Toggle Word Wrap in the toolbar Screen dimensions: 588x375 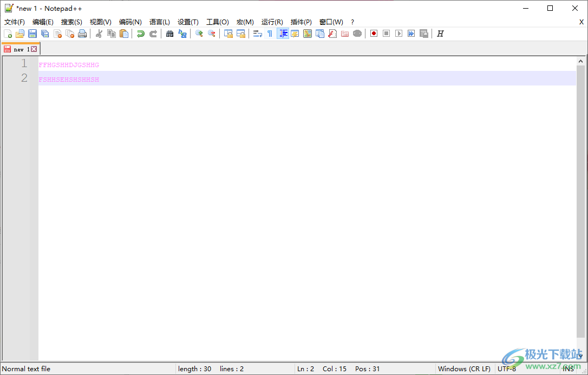point(258,33)
